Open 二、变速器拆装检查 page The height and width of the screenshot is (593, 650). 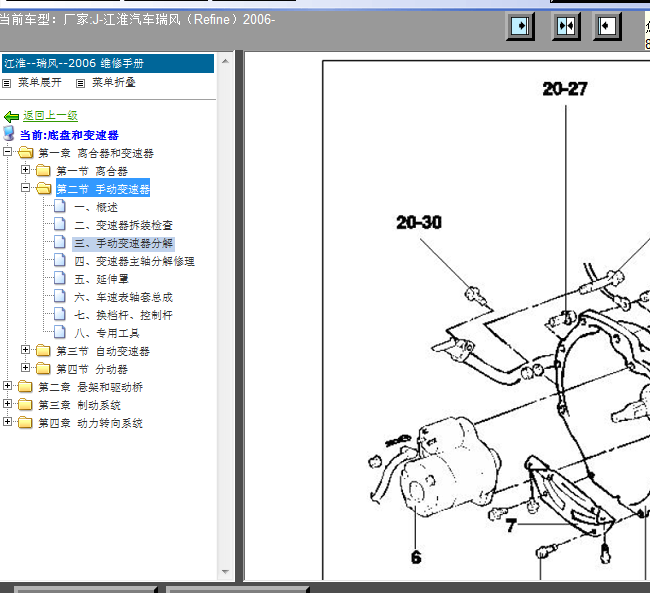pyautogui.click(x=123, y=225)
